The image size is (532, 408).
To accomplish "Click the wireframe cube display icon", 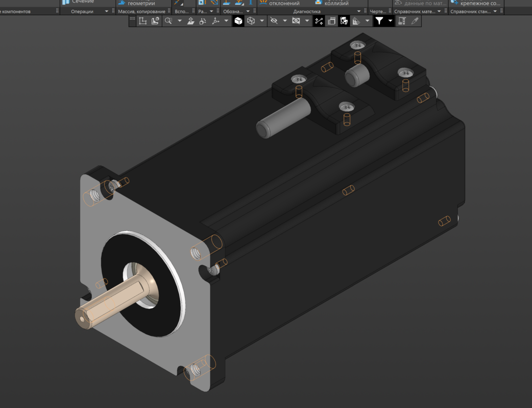I will [251, 21].
